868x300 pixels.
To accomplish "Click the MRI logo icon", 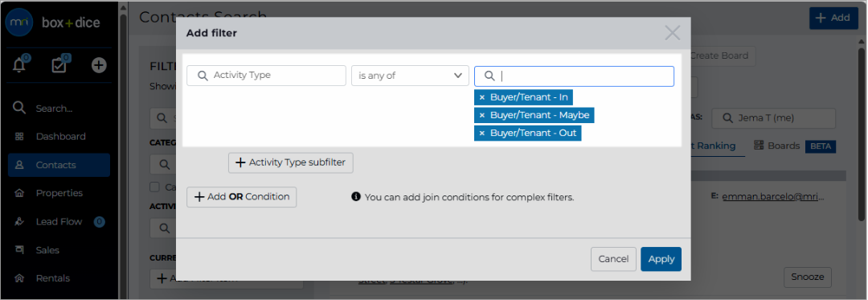I will pos(18,23).
